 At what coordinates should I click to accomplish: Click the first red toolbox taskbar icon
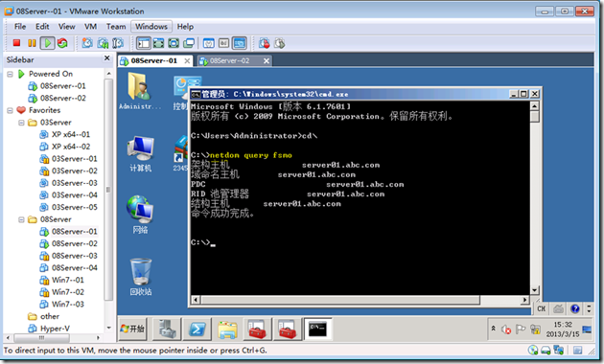(x=257, y=330)
